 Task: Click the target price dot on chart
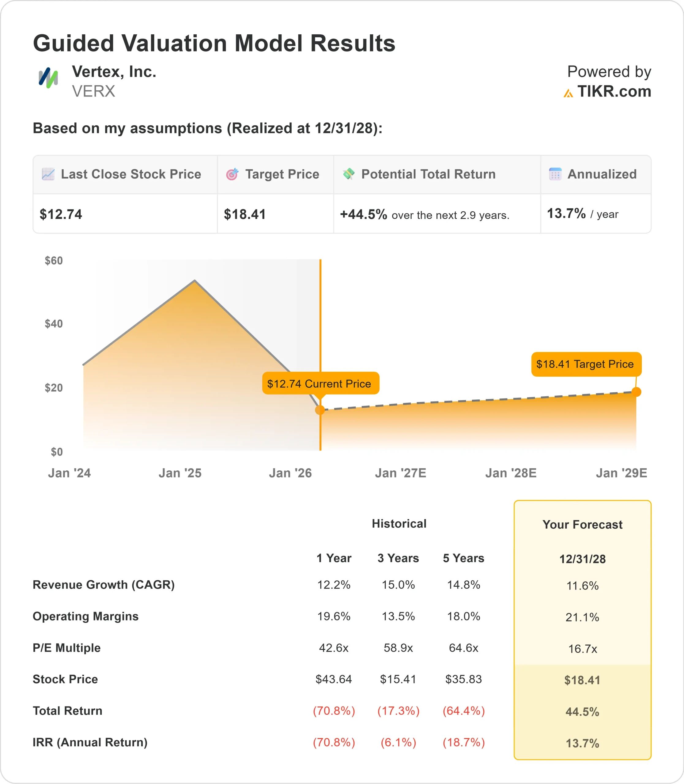636,392
